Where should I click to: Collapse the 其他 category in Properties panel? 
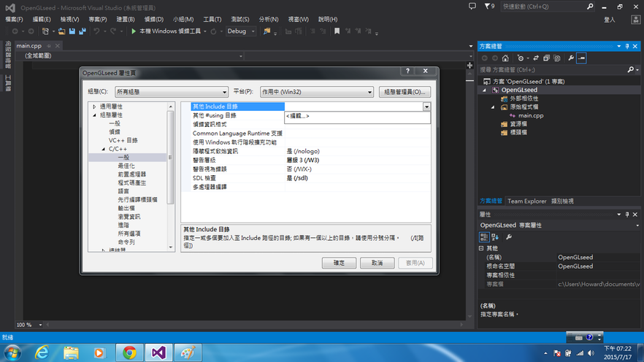[x=481, y=248]
